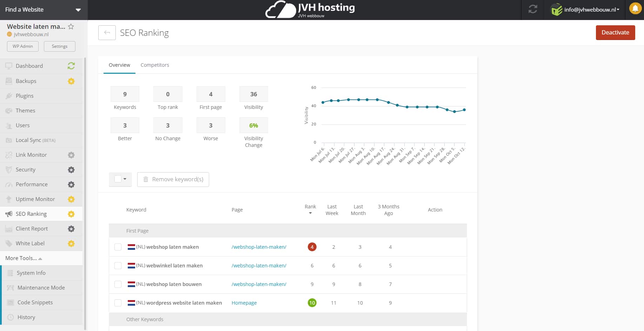Screen dimensions: 644x331
Task: Click the red rank 4 badge
Action: [x=312, y=247]
